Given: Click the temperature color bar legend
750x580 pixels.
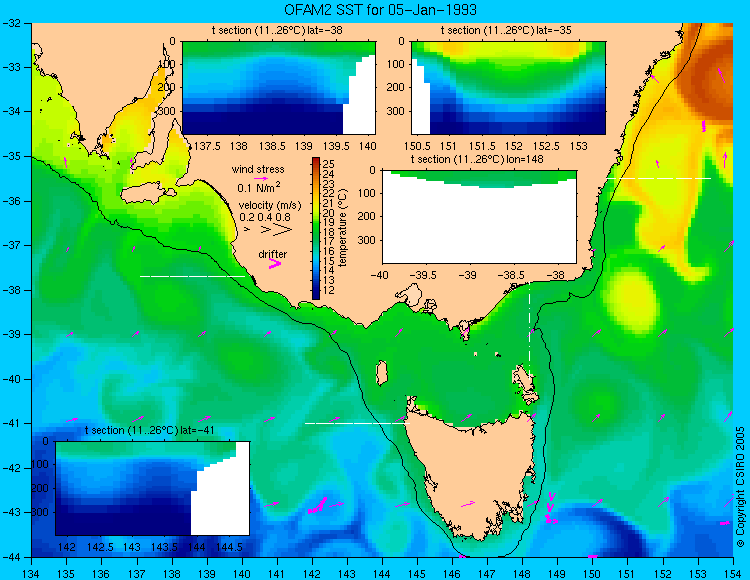Looking at the screenshot, I should pyautogui.click(x=316, y=228).
